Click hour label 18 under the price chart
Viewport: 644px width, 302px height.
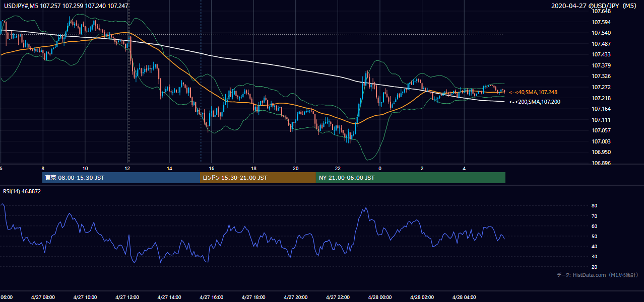coord(253,169)
